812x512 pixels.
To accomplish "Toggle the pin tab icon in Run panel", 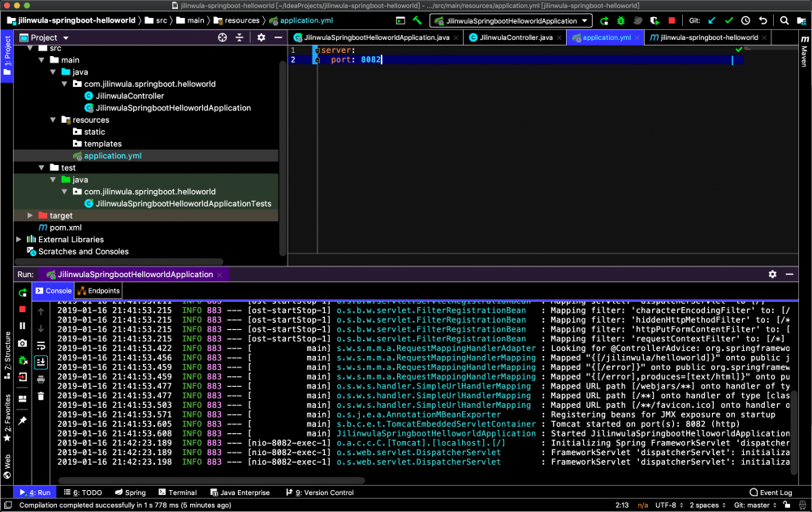I will 23,420.
